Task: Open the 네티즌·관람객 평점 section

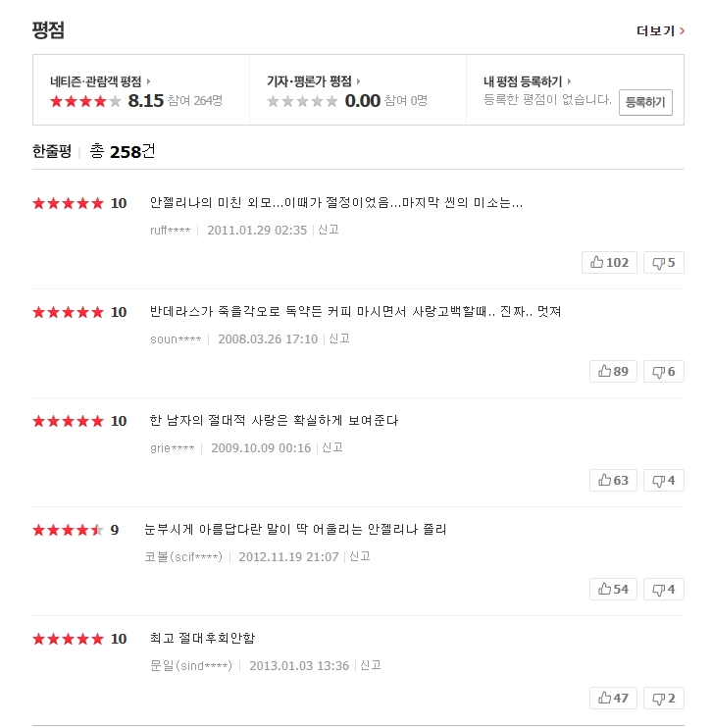Action: point(100,81)
